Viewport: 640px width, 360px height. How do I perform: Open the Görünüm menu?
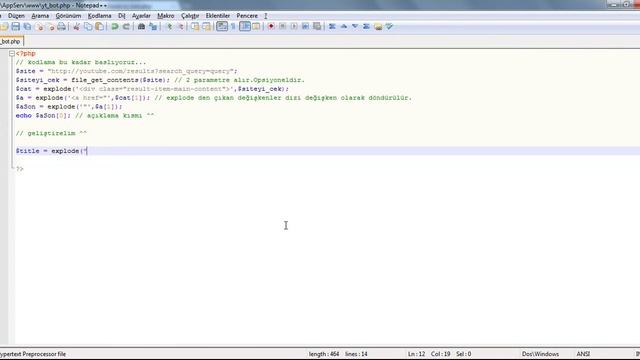tap(68, 16)
